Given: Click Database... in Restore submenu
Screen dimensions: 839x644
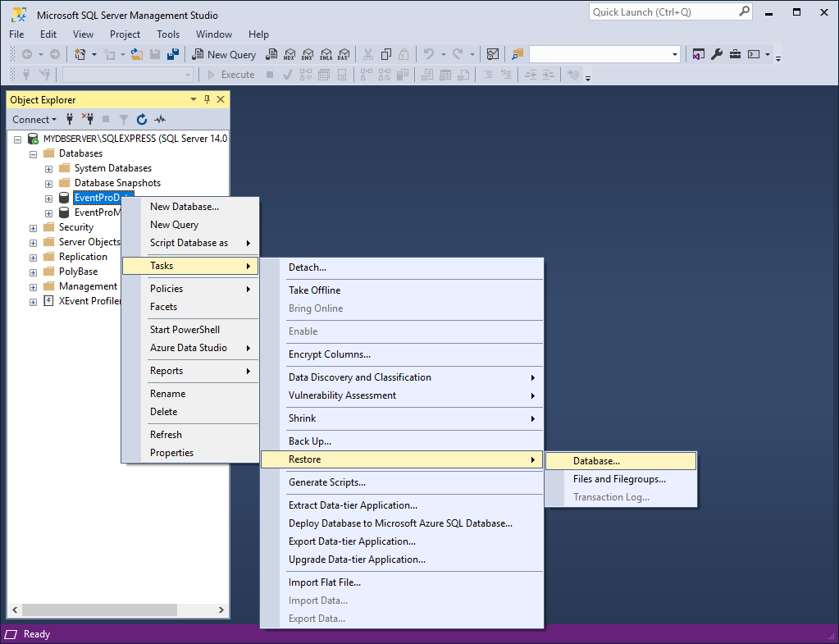Looking at the screenshot, I should [621, 461].
